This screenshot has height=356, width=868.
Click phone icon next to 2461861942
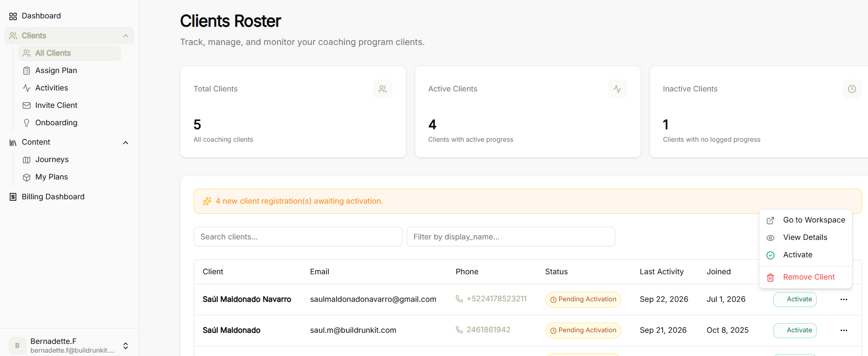click(459, 330)
